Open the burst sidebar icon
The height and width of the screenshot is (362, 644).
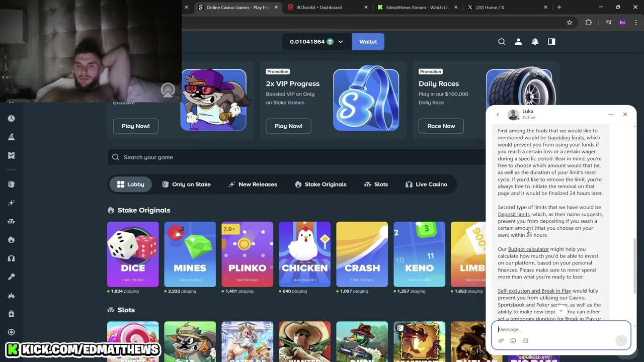point(11,296)
